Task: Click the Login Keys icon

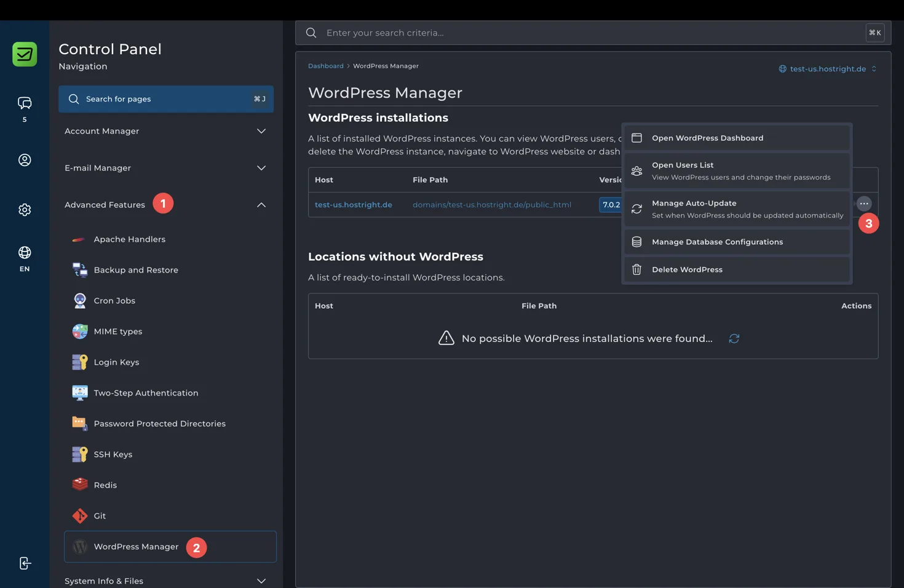Action: click(x=79, y=362)
